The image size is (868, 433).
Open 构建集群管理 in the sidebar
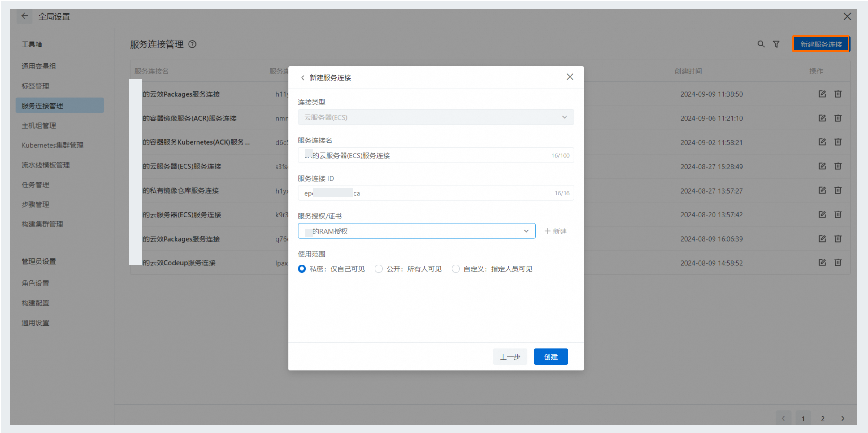click(42, 224)
